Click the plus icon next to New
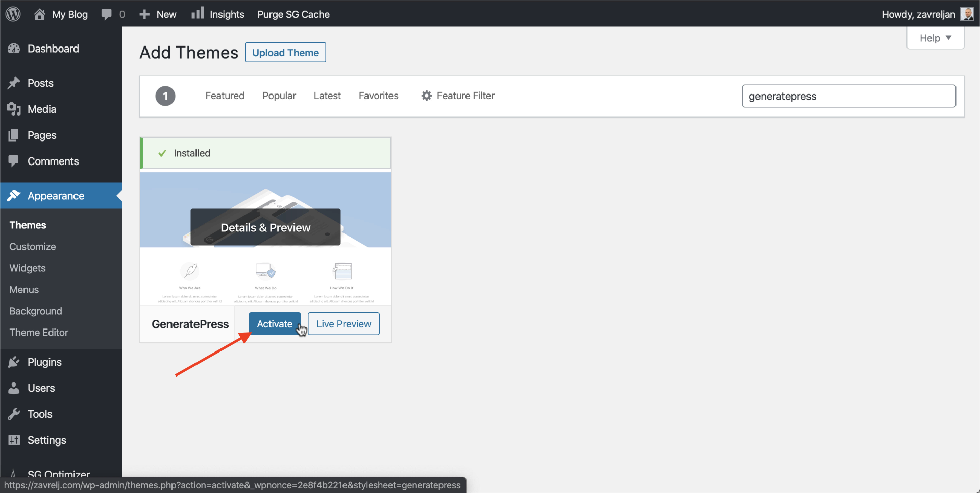This screenshot has width=980, height=493. (x=144, y=14)
